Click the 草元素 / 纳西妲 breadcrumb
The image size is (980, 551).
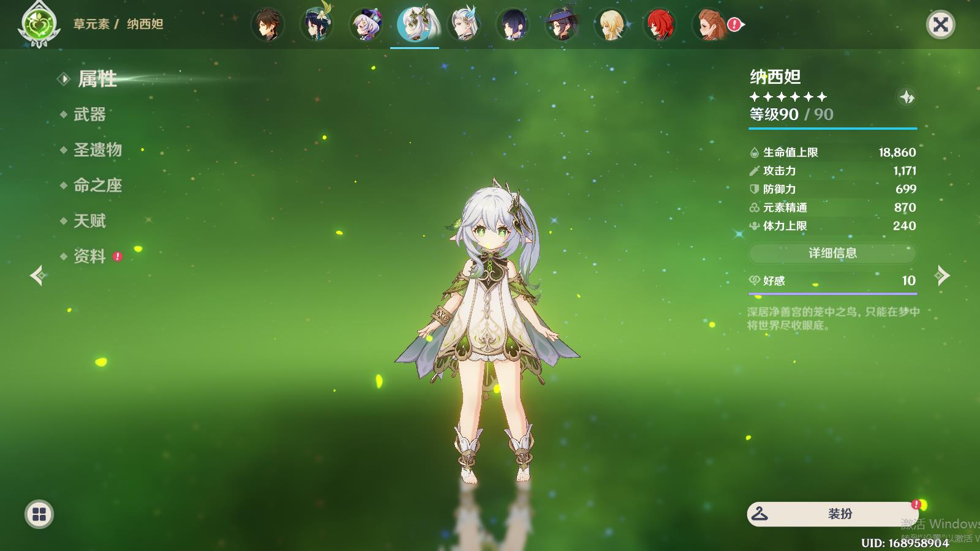(118, 24)
